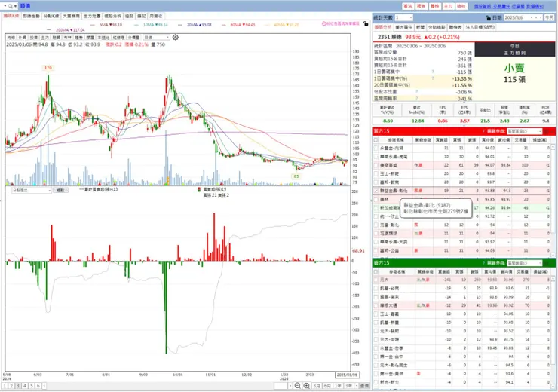
Task: Open the stock search magnifier icon
Action: [11, 6]
